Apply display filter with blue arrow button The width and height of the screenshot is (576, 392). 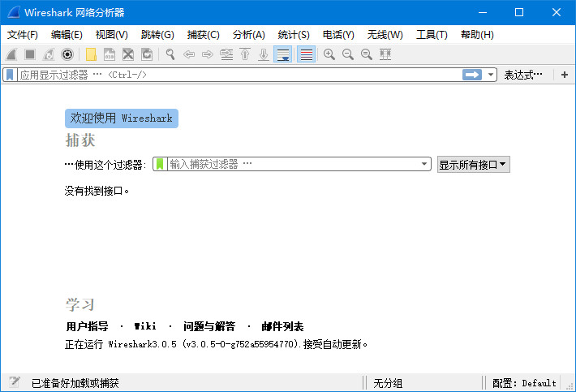point(472,75)
